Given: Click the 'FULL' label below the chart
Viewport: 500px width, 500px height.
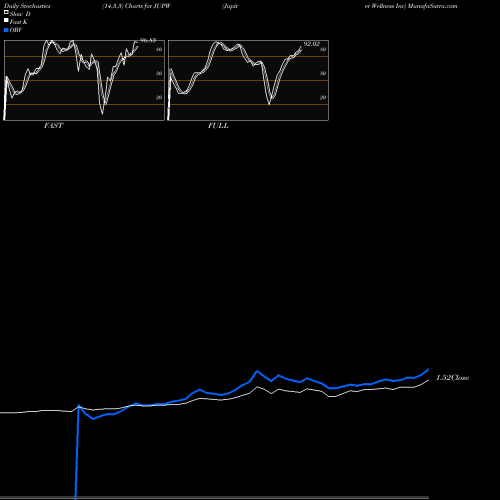Looking at the screenshot, I should (x=218, y=126).
